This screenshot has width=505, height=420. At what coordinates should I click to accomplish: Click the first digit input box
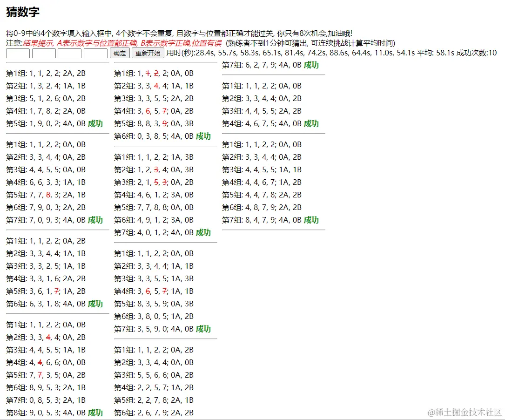click(x=18, y=53)
